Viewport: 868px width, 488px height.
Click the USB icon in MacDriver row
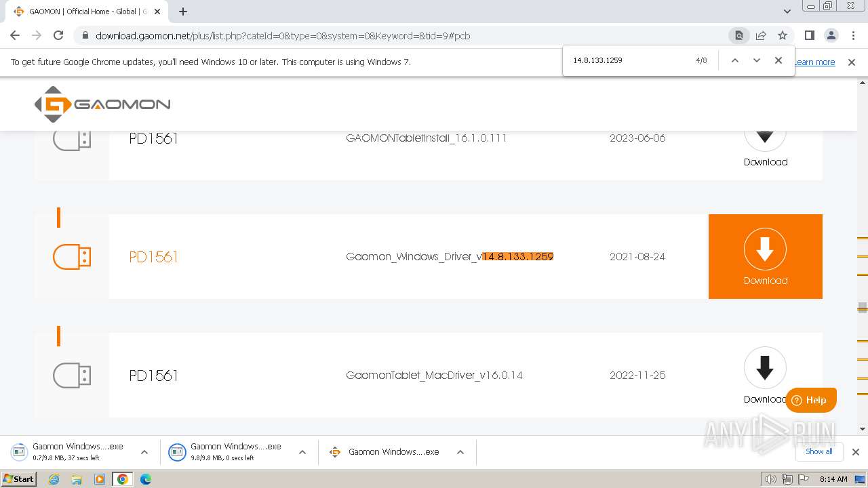(72, 375)
